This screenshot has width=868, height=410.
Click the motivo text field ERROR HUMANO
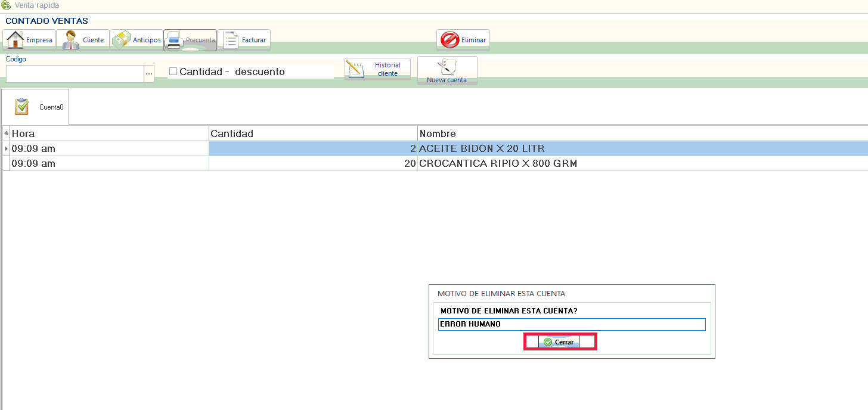pyautogui.click(x=571, y=324)
